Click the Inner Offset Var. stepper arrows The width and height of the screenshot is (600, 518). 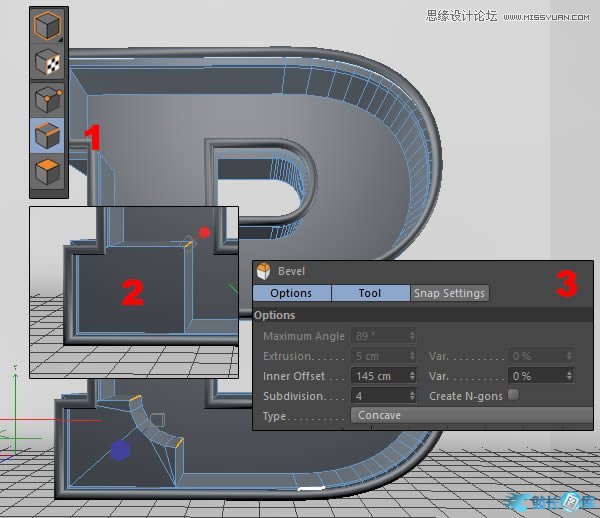pos(569,376)
